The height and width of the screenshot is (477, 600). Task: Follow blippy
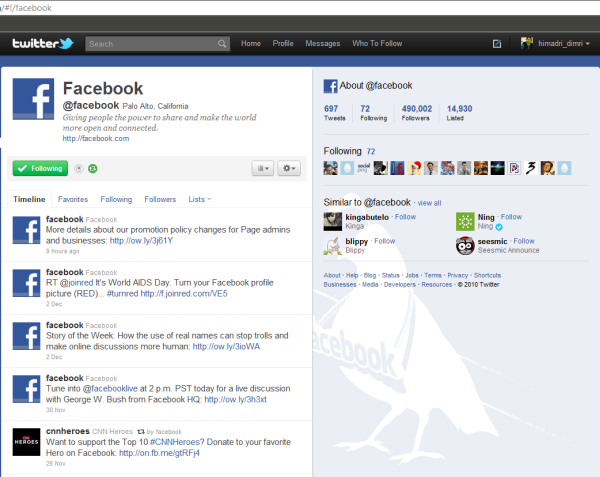(x=385, y=241)
